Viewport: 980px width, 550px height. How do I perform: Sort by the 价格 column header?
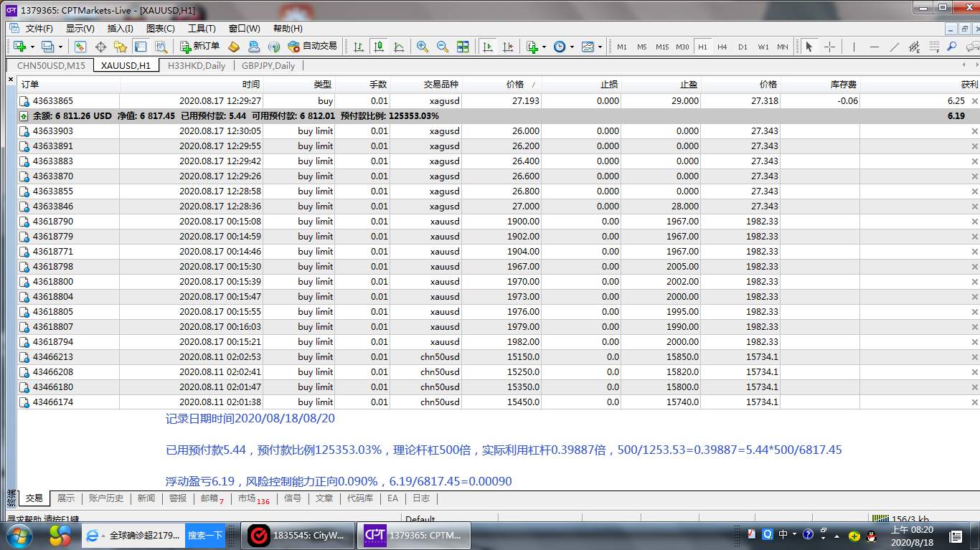[501, 85]
